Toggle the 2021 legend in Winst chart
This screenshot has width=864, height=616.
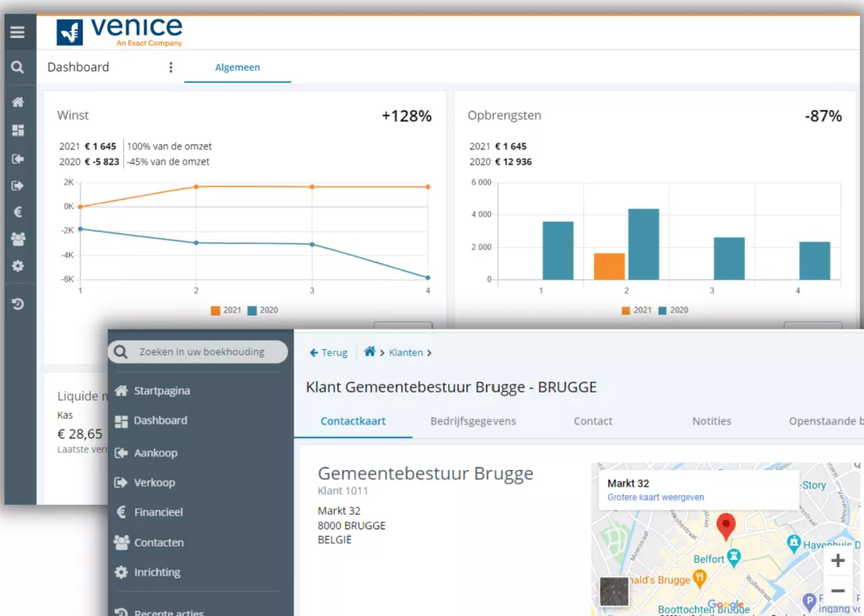224,311
